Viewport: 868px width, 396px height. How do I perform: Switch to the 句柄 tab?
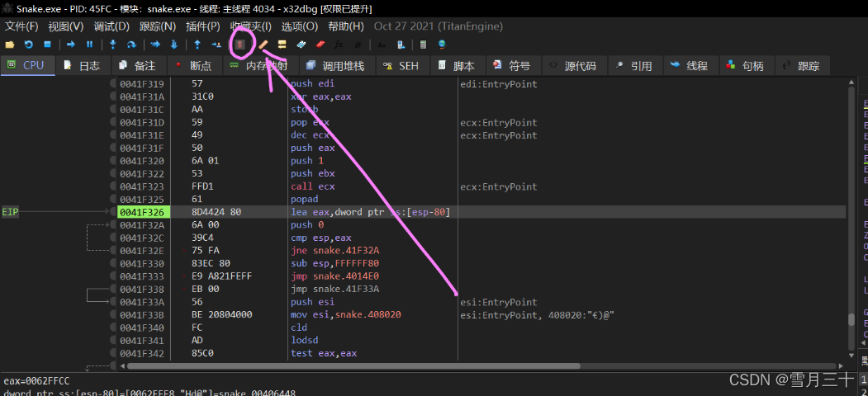(747, 66)
